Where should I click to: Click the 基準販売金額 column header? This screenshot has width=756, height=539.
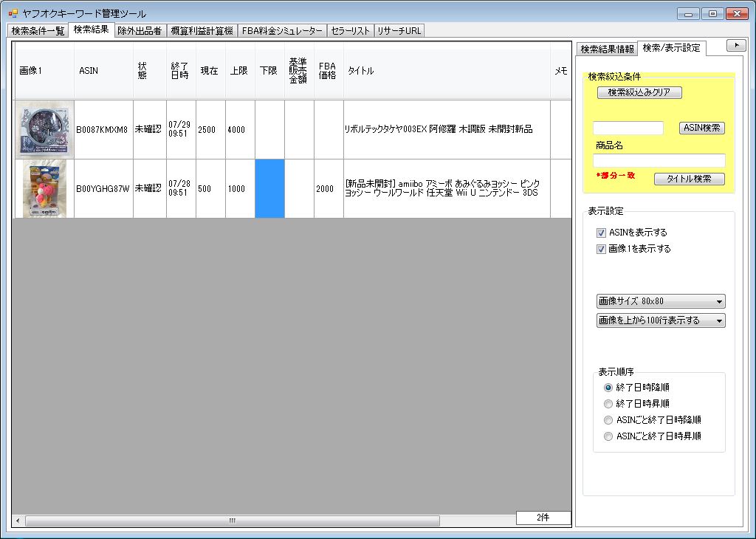(x=300, y=71)
